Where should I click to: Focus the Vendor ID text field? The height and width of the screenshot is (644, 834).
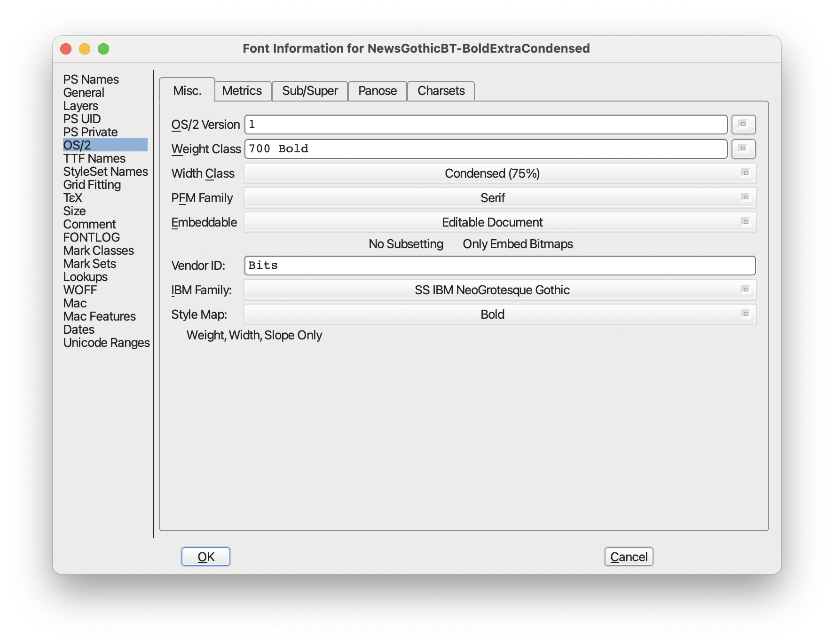click(500, 266)
